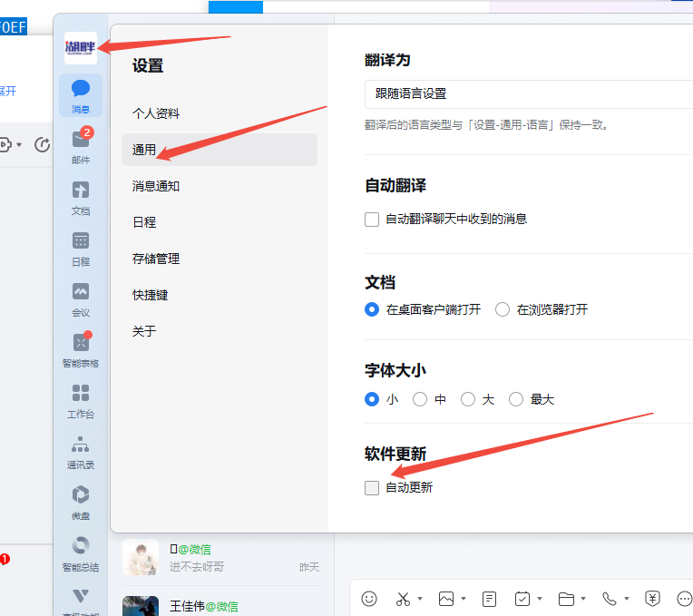Click the image send icon
The width and height of the screenshot is (693, 616).
coord(446,599)
